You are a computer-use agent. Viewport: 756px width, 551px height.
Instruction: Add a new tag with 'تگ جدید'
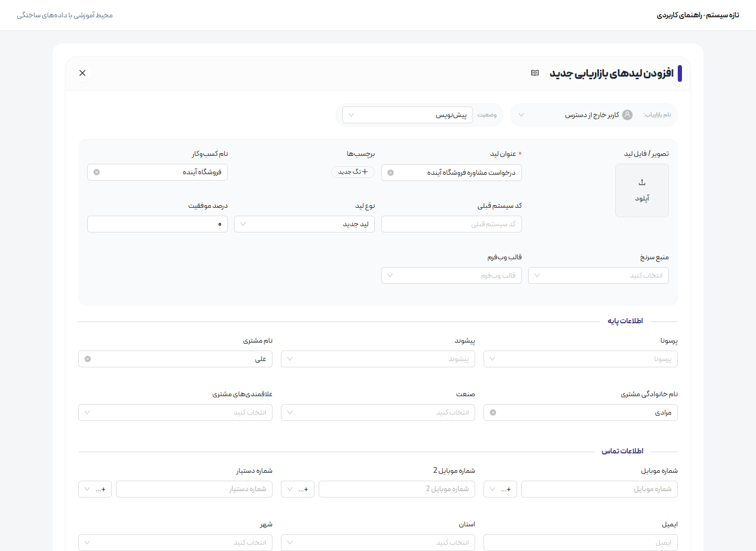353,172
